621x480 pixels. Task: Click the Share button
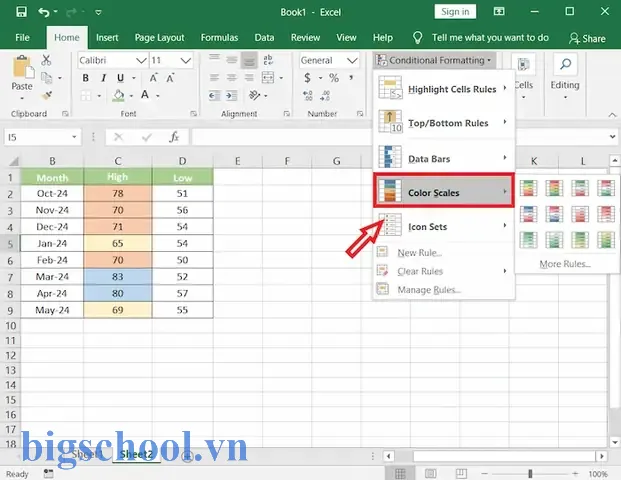point(587,38)
